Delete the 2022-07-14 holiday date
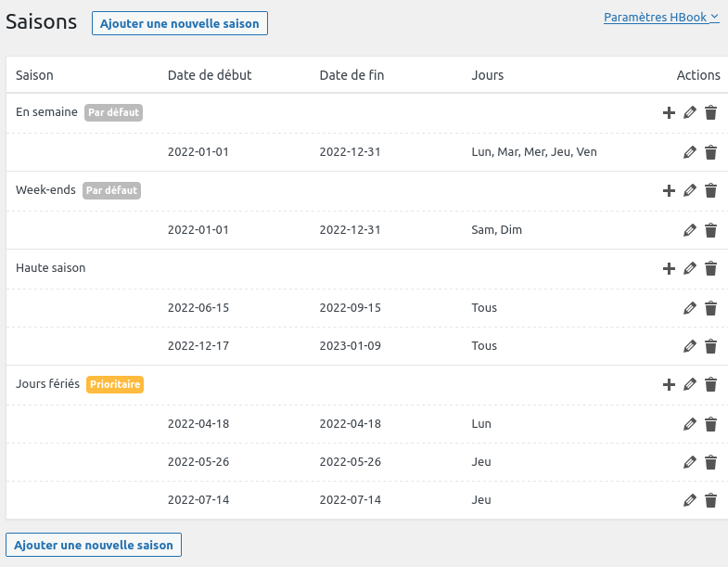This screenshot has width=728, height=567. coord(711,500)
